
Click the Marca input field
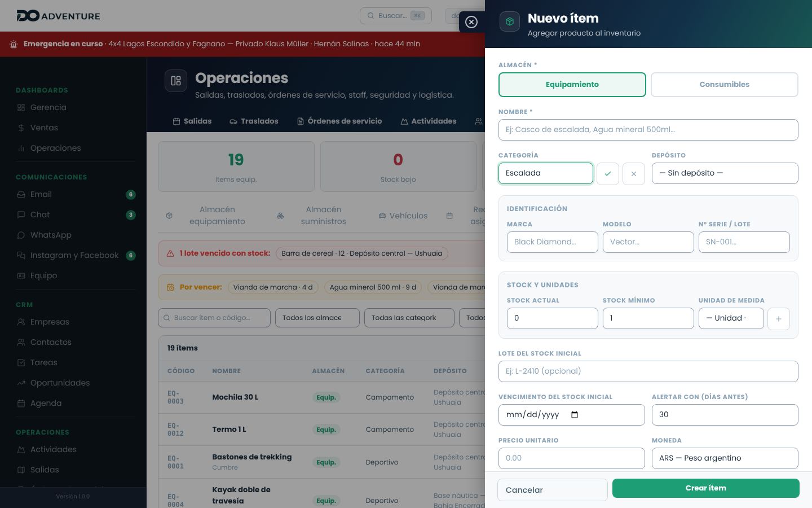pyautogui.click(x=553, y=242)
